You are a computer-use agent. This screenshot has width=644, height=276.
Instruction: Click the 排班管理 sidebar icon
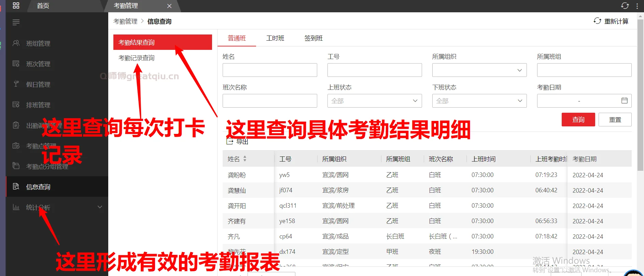pyautogui.click(x=16, y=105)
